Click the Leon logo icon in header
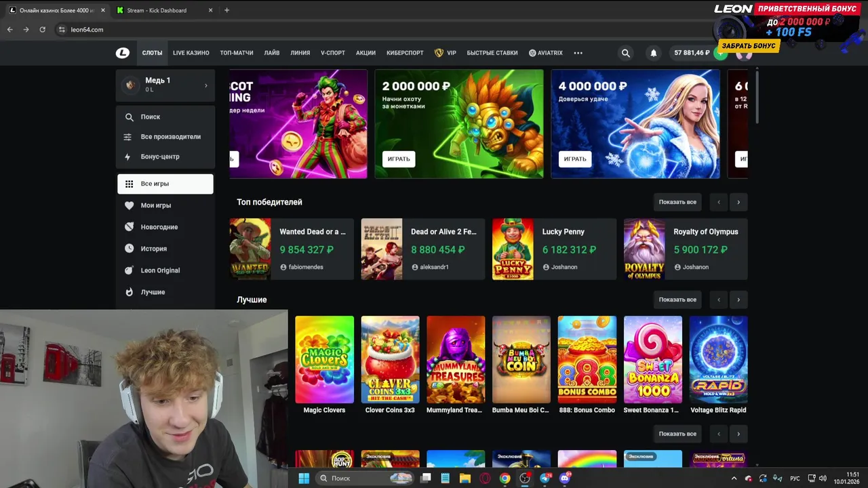This screenshot has height=488, width=868. 122,53
